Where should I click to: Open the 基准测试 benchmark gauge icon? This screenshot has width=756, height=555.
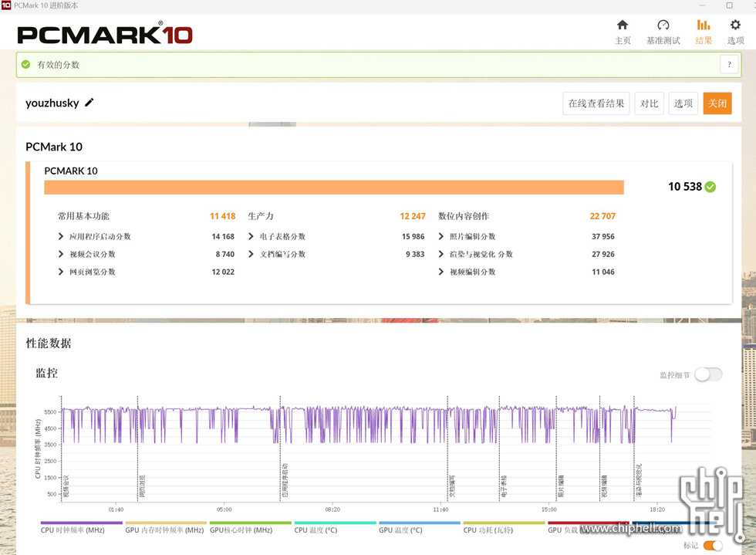[x=663, y=25]
